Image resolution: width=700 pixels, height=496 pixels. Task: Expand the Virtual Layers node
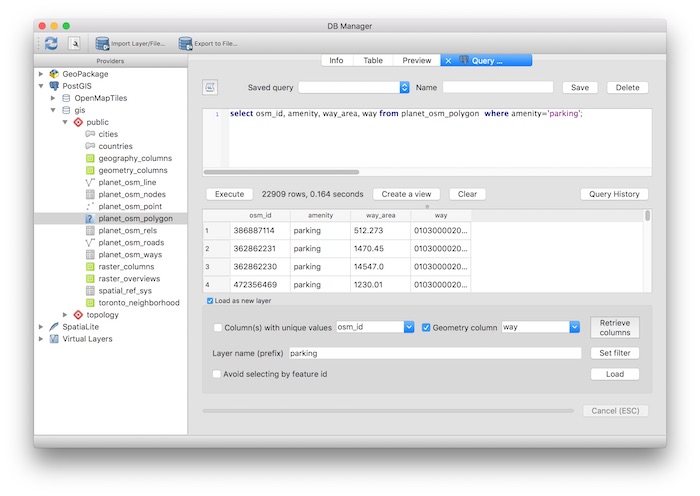(41, 339)
